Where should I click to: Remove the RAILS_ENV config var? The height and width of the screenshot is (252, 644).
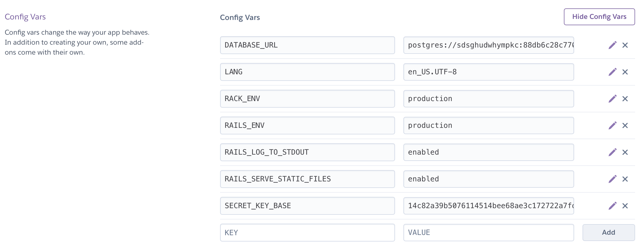626,125
